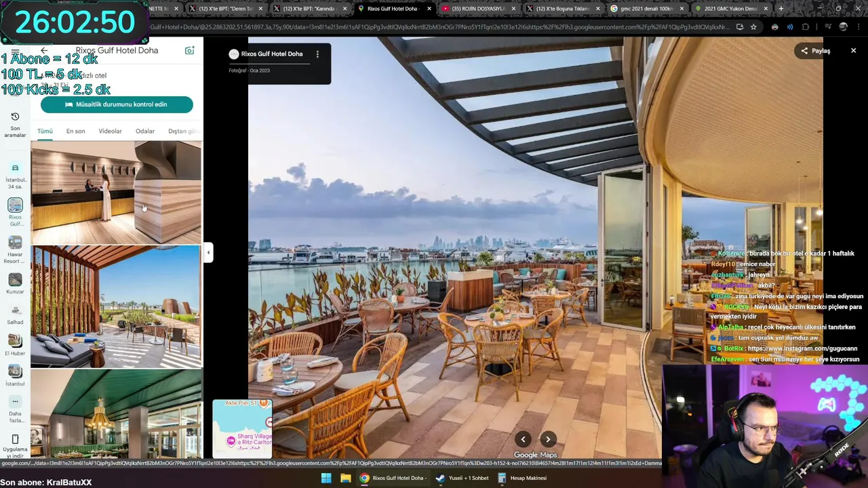This screenshot has width=868, height=488.
Task: Select the Tümü photos tab
Action: (x=45, y=131)
